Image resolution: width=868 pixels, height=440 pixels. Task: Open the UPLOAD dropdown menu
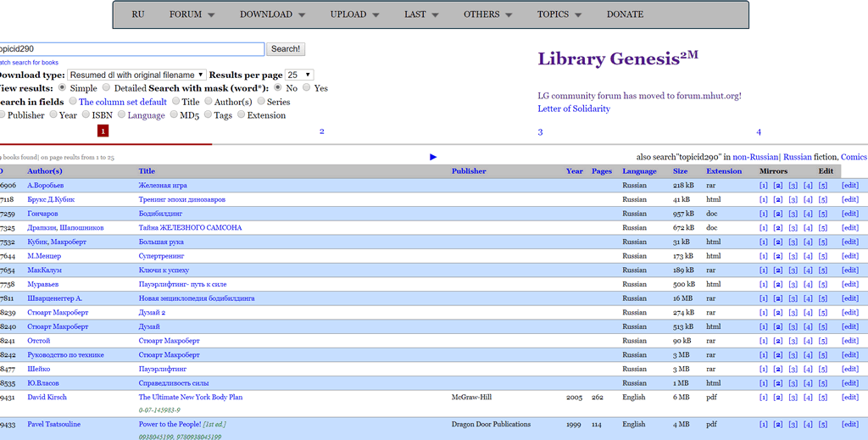(354, 14)
